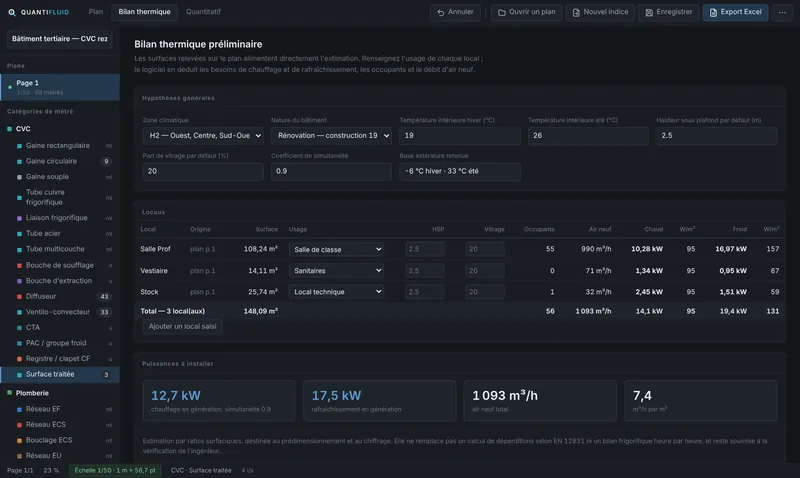Screen dimensions: 800x478
Task: Open the Quantitatif tab
Action: pyautogui.click(x=203, y=12)
